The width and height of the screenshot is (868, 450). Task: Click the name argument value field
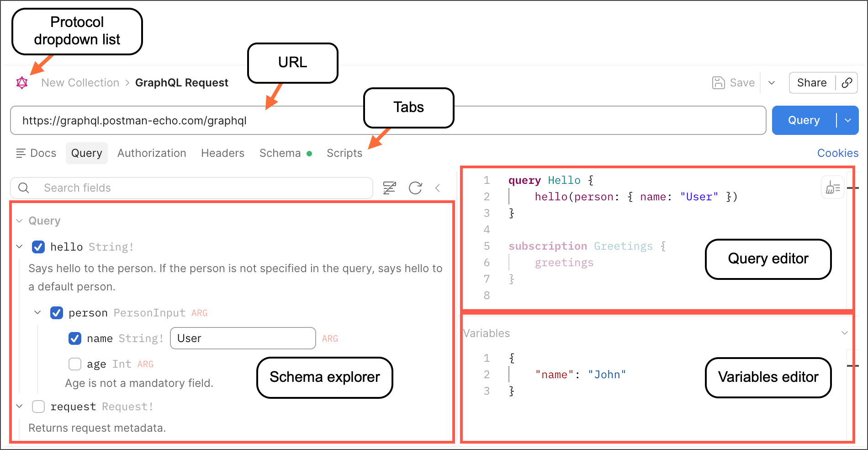click(243, 338)
